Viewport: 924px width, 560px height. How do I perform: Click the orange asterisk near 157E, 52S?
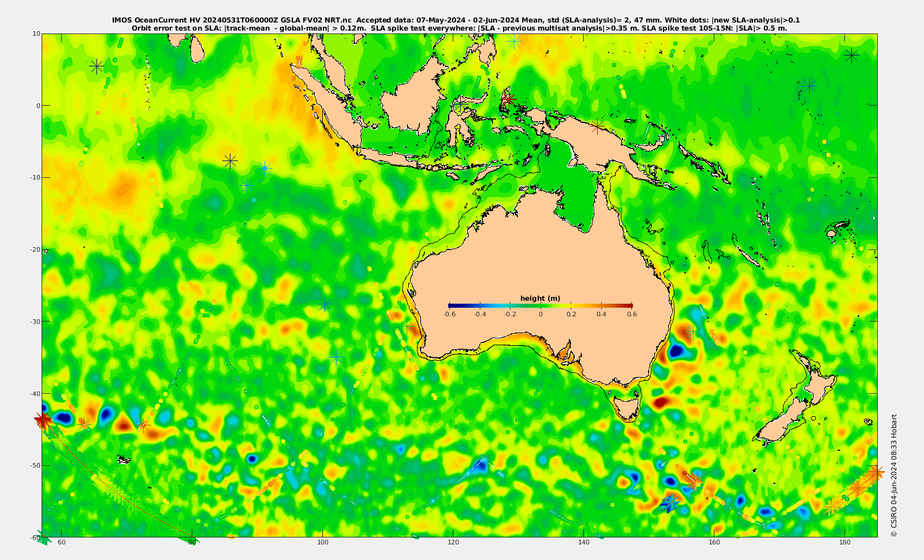coord(694,480)
